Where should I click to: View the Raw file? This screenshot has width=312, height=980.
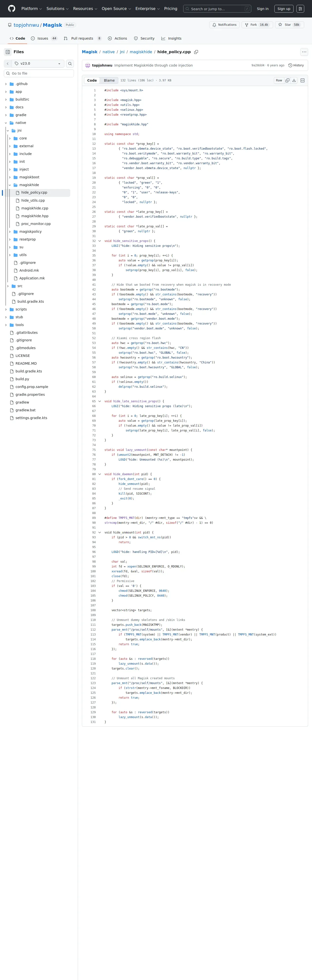point(279,80)
